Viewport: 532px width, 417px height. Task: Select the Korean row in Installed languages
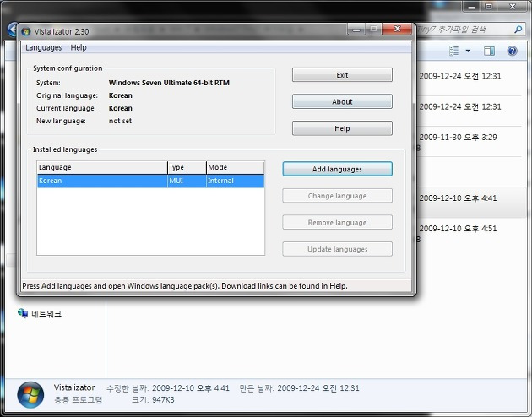point(150,181)
